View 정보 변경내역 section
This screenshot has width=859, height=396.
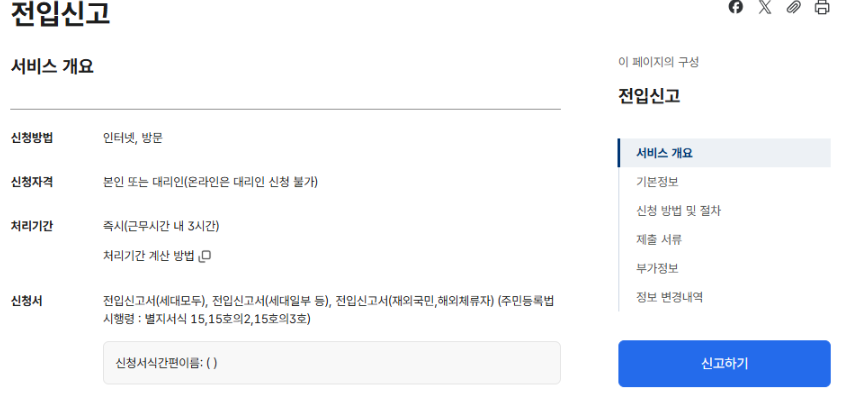[x=669, y=297]
